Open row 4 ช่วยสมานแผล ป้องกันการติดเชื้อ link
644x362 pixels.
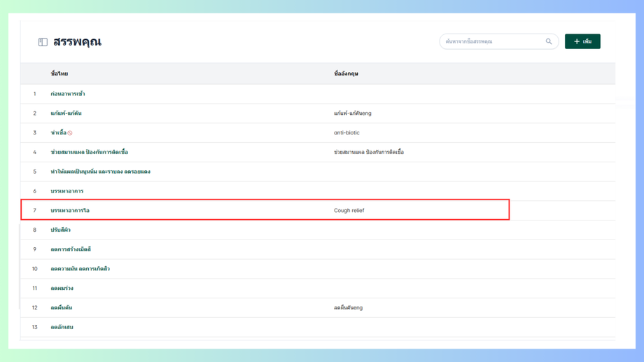(x=89, y=152)
